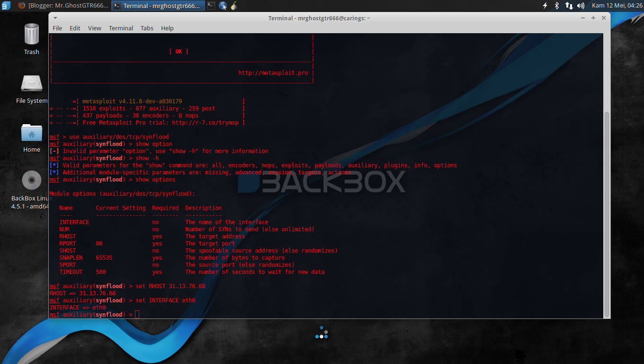Click the Terminal taskbar window button
Screen dimensions: 644x364
click(x=159, y=6)
